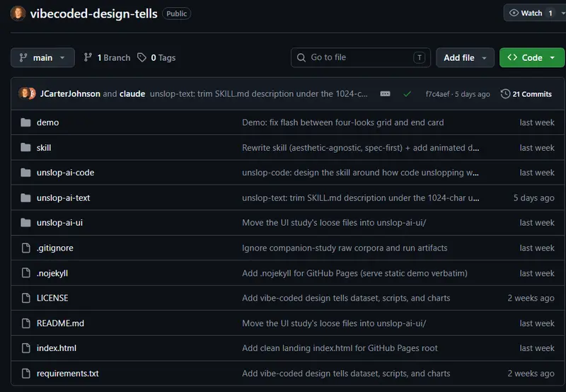566x392 pixels.
Task: Click the T shortcut key hint badge
Action: [x=419, y=58]
